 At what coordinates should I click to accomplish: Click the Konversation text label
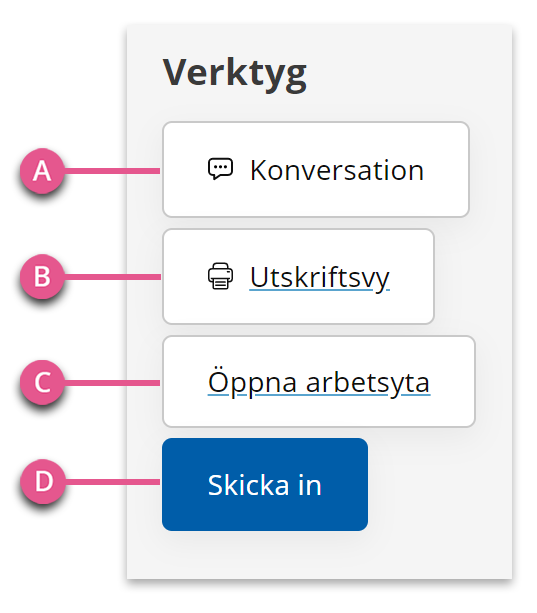(337, 170)
